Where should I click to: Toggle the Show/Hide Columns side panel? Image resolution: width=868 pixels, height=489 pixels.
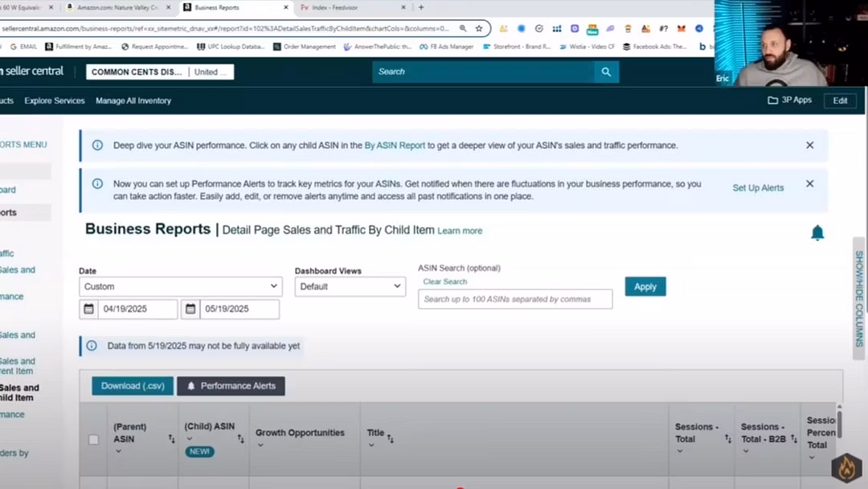[x=859, y=298]
